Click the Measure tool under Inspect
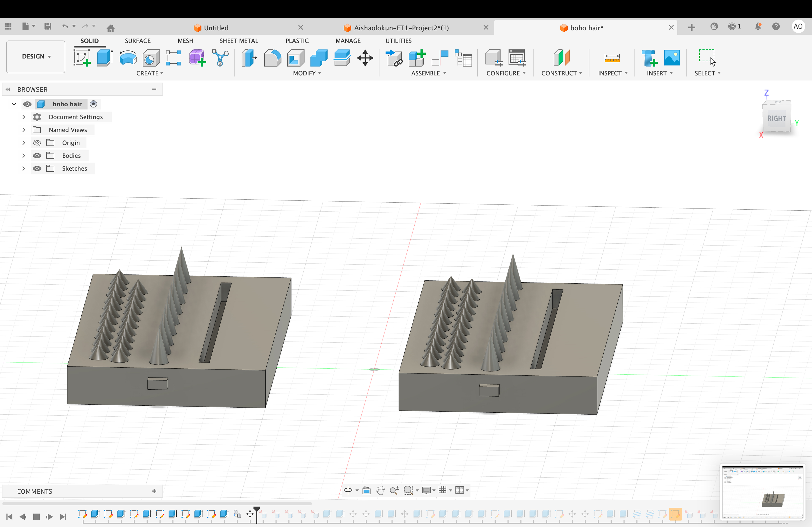812x527 pixels. pyautogui.click(x=612, y=58)
